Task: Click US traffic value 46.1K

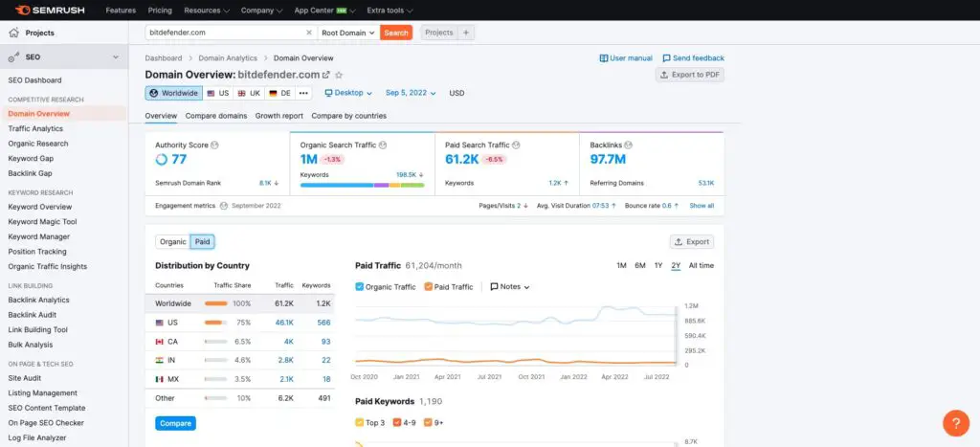Action: 284,323
